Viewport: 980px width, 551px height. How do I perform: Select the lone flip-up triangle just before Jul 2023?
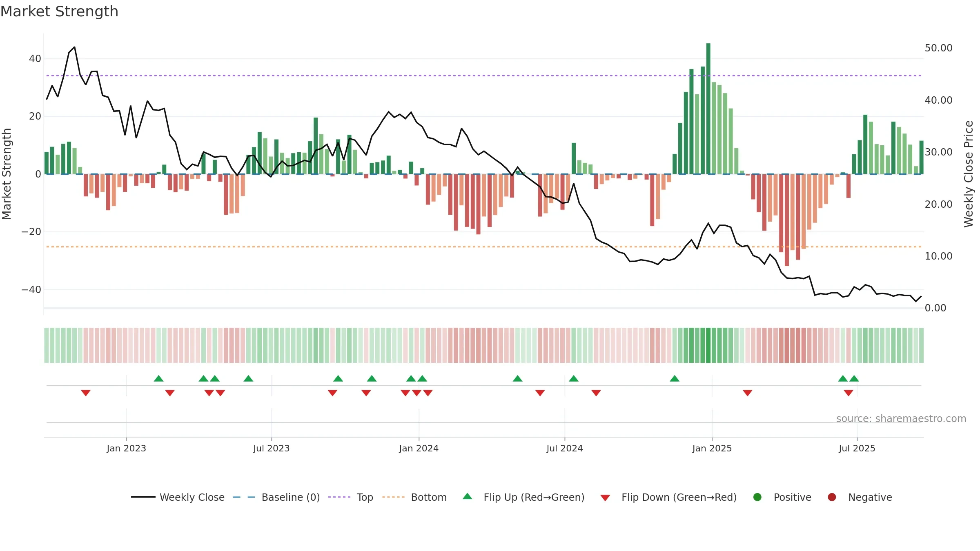click(248, 378)
